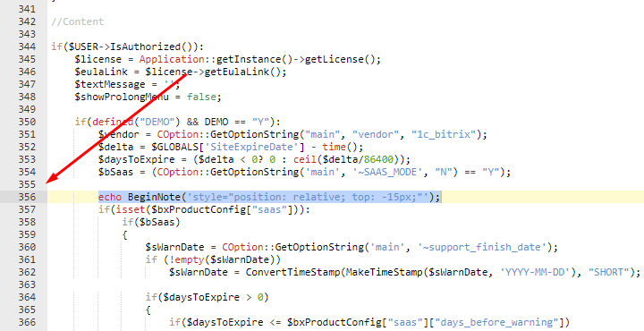Viewport: 644px width, 331px height.
Task: Click the echo keyword on line 356
Action: point(110,197)
